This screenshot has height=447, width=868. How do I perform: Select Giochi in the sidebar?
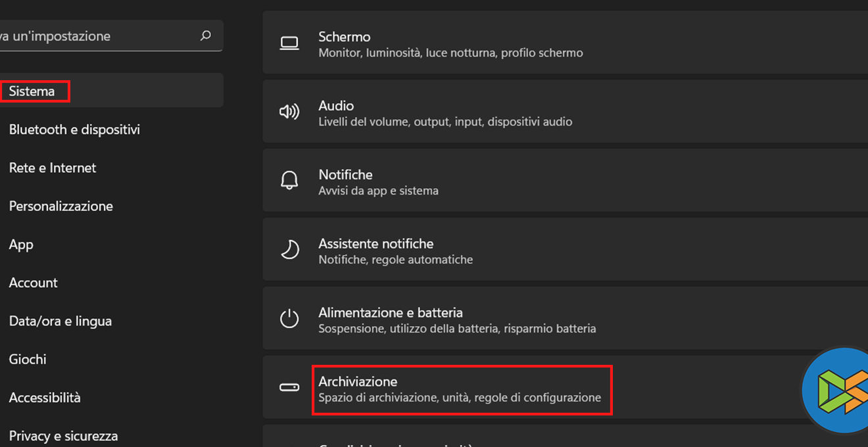[x=28, y=359]
